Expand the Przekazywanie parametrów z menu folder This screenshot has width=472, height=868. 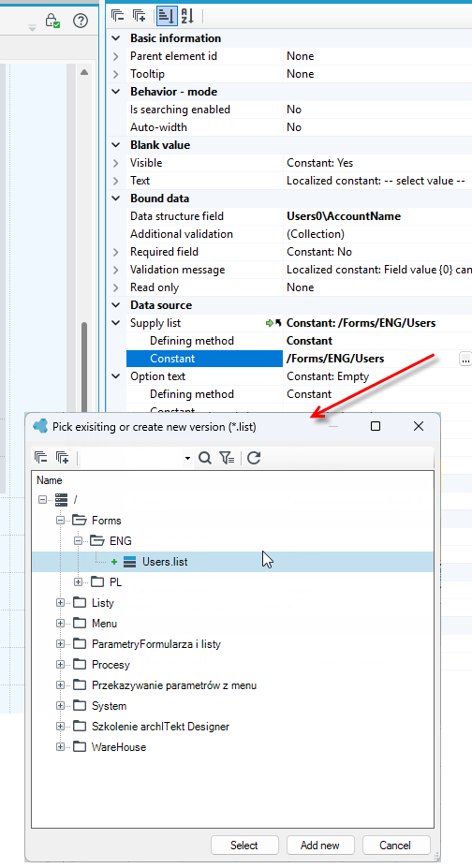60,685
